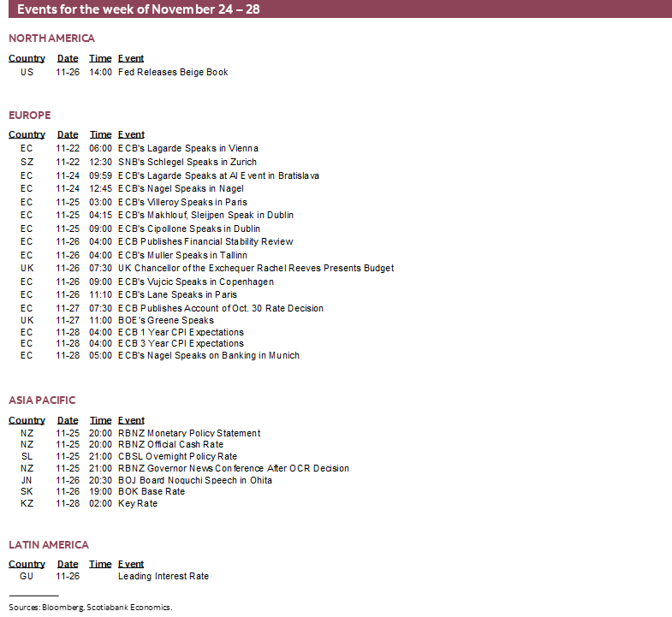The width and height of the screenshot is (672, 617).
Task: Select 'BOK Base Rate' event
Action: pyautogui.click(x=152, y=492)
